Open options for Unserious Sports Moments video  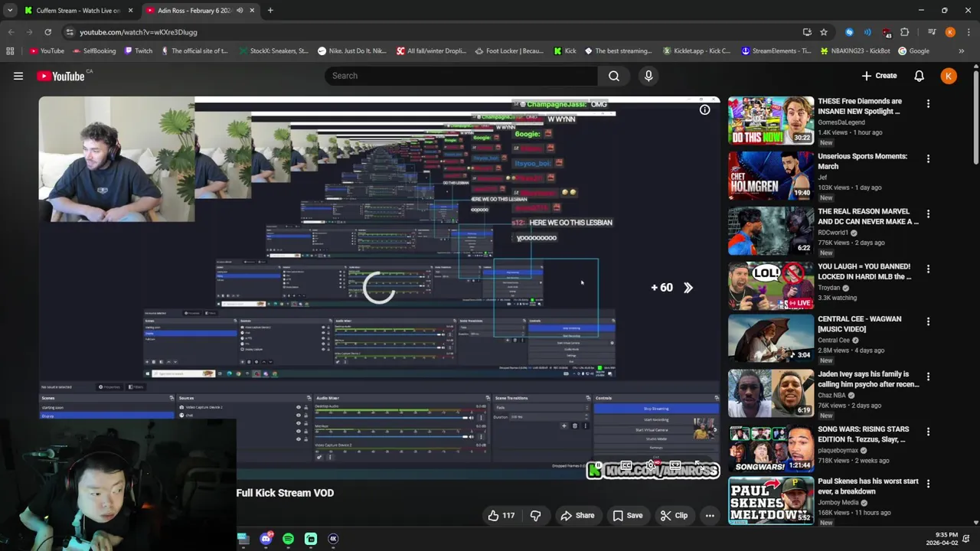coord(928,159)
